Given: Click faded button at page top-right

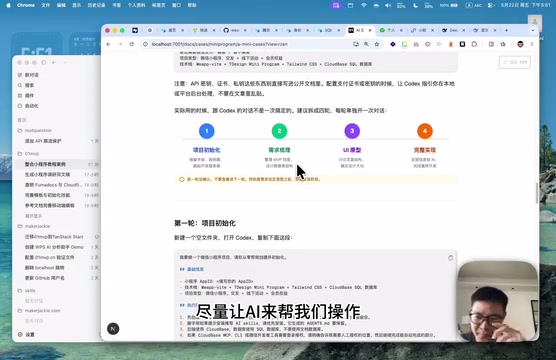Looking at the screenshot, I should (515, 62).
